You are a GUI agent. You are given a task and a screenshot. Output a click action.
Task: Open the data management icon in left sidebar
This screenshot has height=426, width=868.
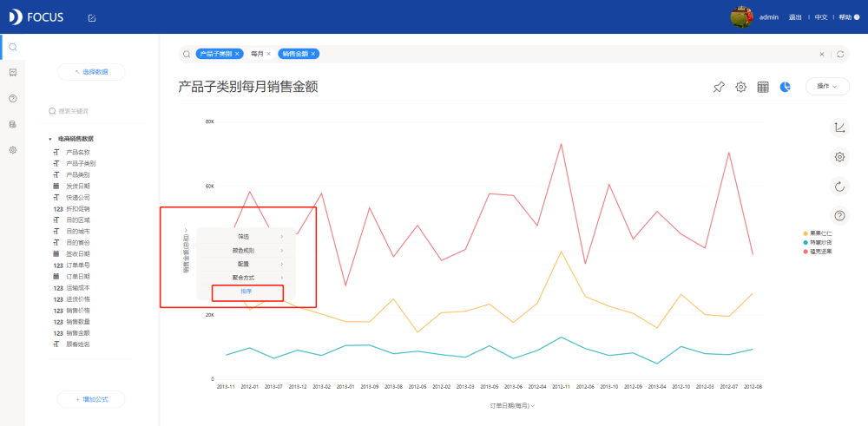[x=13, y=124]
